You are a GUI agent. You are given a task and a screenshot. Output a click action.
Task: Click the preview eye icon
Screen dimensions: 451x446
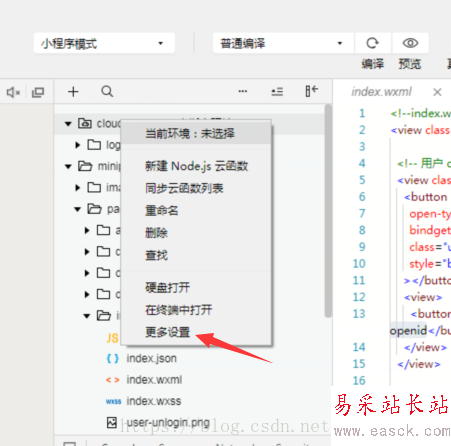410,43
